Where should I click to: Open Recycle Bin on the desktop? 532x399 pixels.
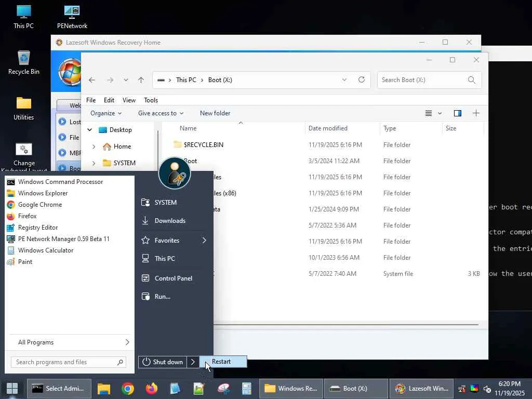coord(23,62)
